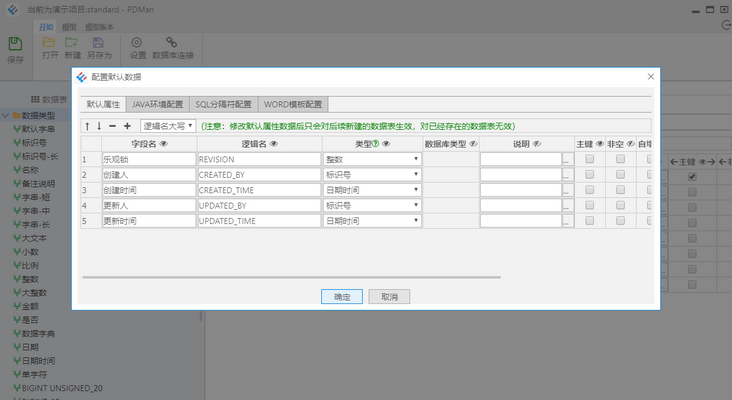Check 非空 checkbox for REVISION row
The image size is (732, 400).
(620, 159)
